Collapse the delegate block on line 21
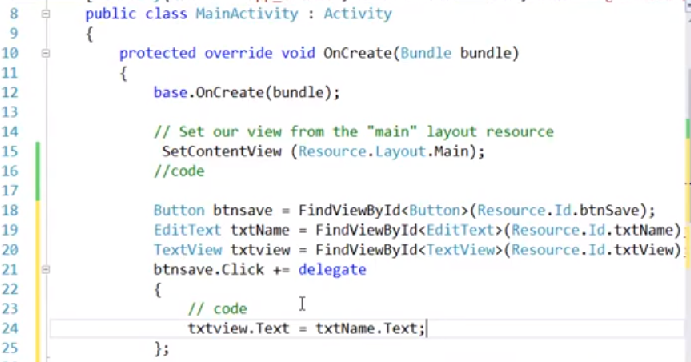The image size is (691, 362). click(45, 269)
